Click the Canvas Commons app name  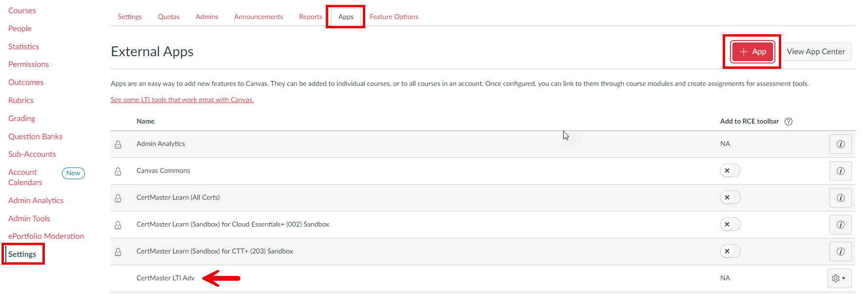point(163,170)
